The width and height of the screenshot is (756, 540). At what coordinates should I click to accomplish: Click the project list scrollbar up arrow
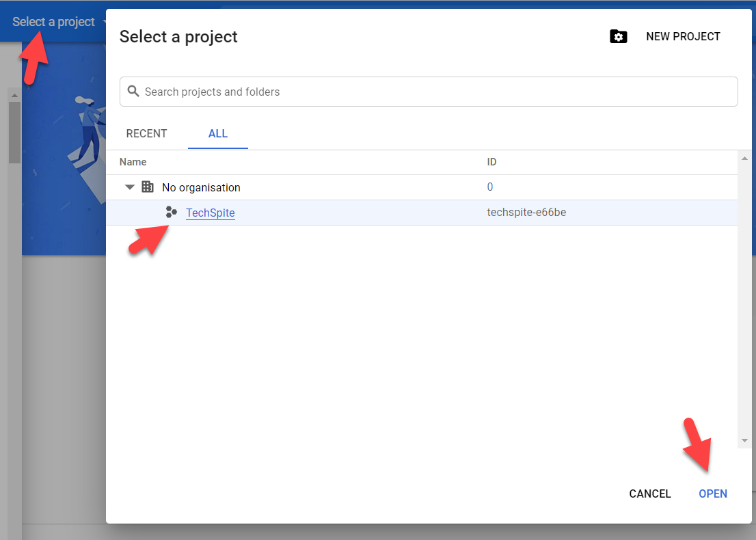pos(744,159)
